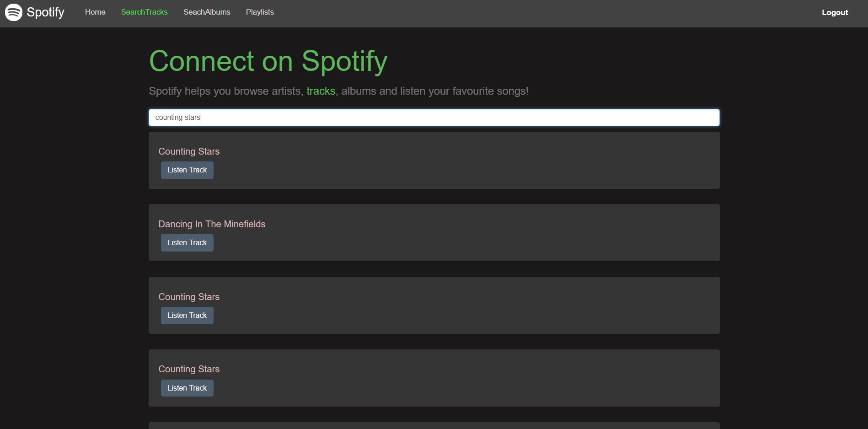Go to the Playlists page
Screen dimensions: 868x429
[x=260, y=12]
